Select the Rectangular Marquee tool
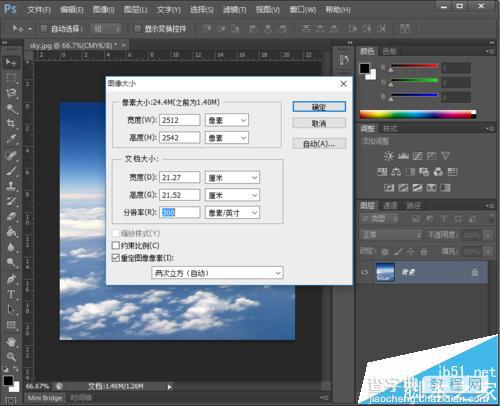The width and height of the screenshot is (500, 406). click(11, 78)
